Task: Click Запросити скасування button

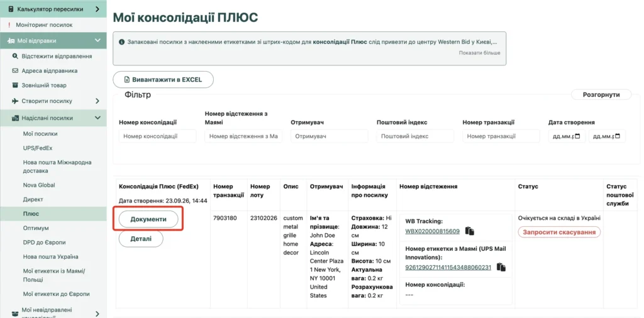Action: coord(559,233)
